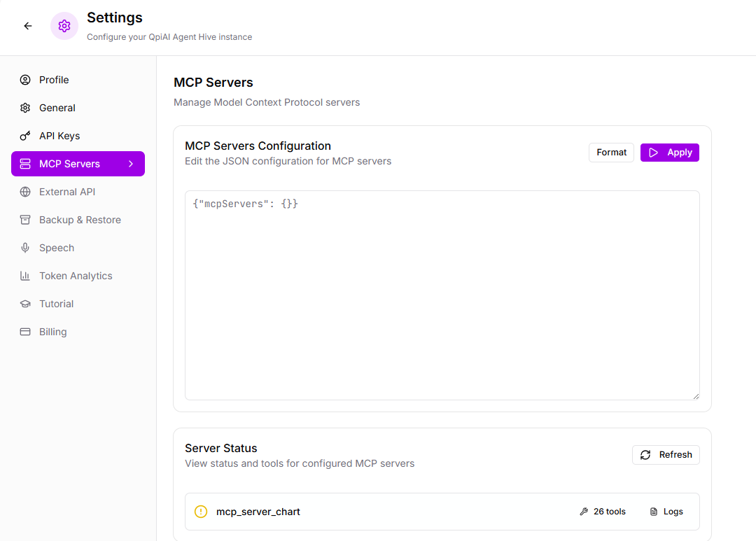The image size is (756, 541).
Task: Click the wrench icon beside 26 tools
Action: click(x=584, y=512)
